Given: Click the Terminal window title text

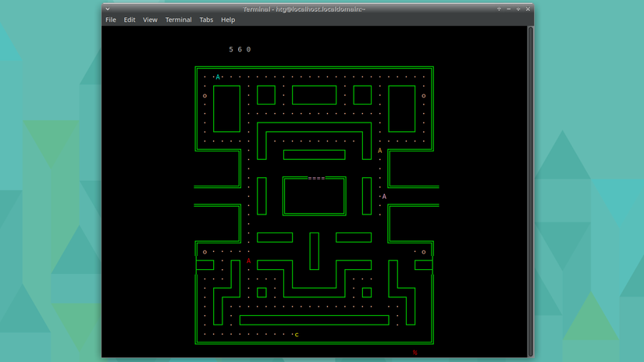Looking at the screenshot, I should (304, 9).
